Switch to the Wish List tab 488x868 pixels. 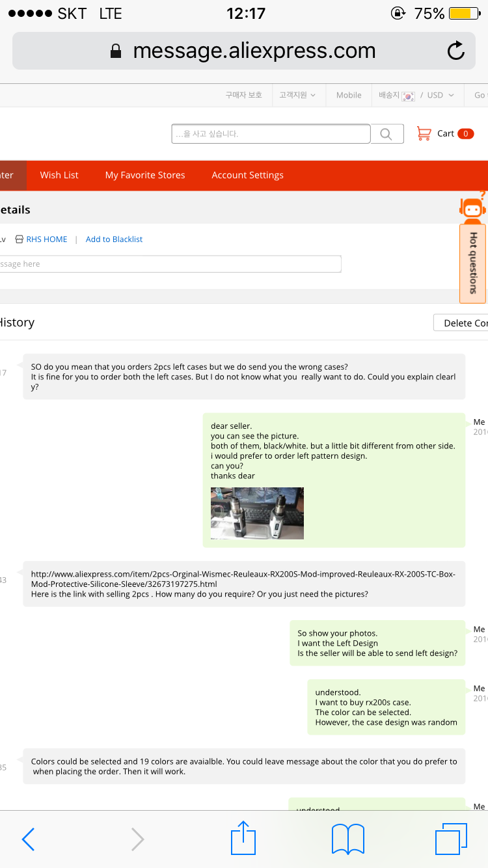tap(59, 175)
